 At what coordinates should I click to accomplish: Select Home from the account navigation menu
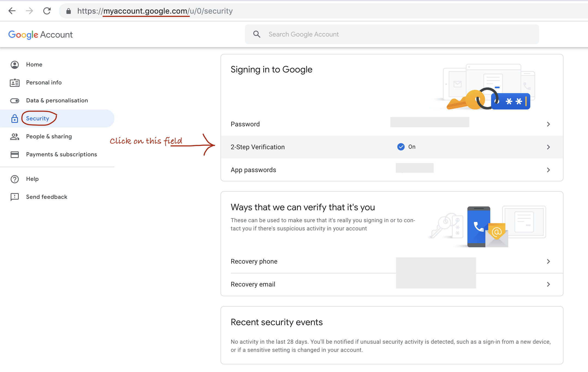pos(34,64)
